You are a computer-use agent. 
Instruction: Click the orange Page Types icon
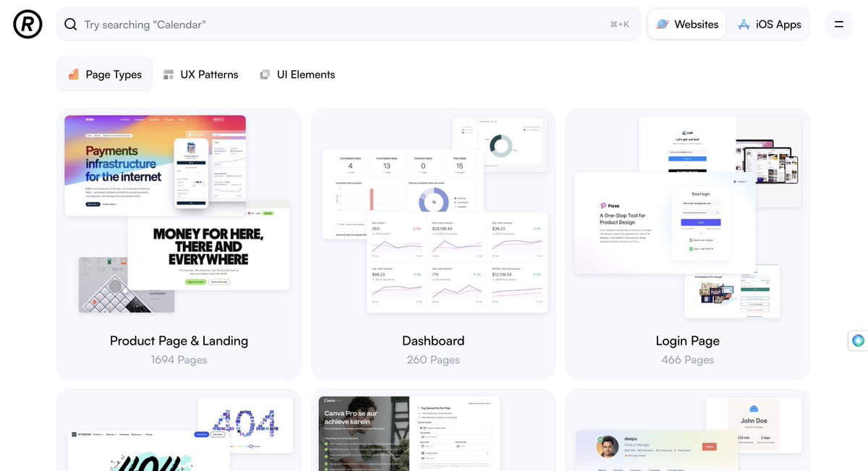pyautogui.click(x=73, y=75)
